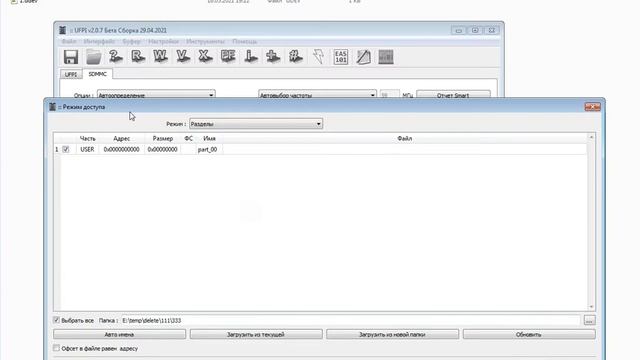This screenshot has width=640, height=360.
Task: Click the table scrollbar up arrow
Action: pyautogui.click(x=591, y=138)
